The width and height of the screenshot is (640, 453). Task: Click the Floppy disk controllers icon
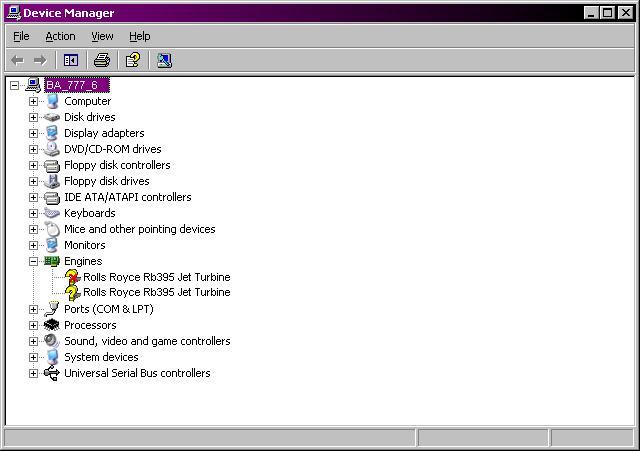click(52, 166)
